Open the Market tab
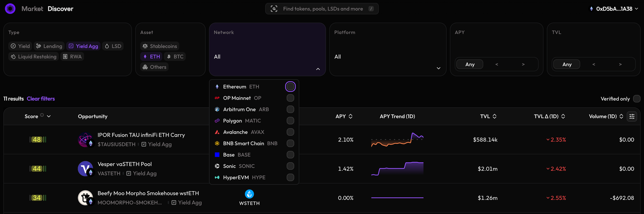644x214 pixels. 32,9
